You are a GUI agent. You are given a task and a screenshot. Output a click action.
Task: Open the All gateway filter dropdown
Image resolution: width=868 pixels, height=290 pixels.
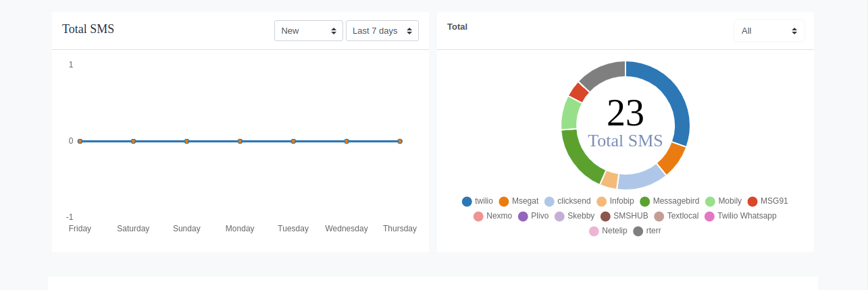[x=769, y=31]
